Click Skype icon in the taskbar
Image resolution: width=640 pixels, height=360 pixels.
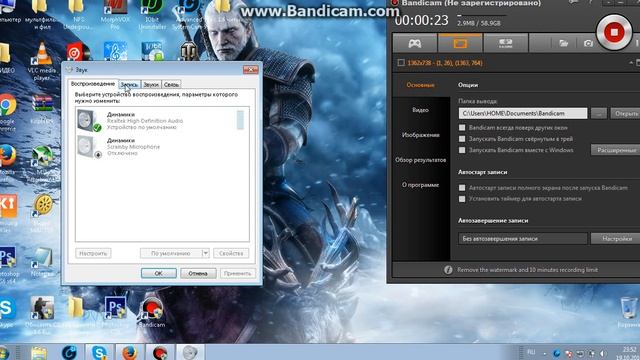point(99,352)
